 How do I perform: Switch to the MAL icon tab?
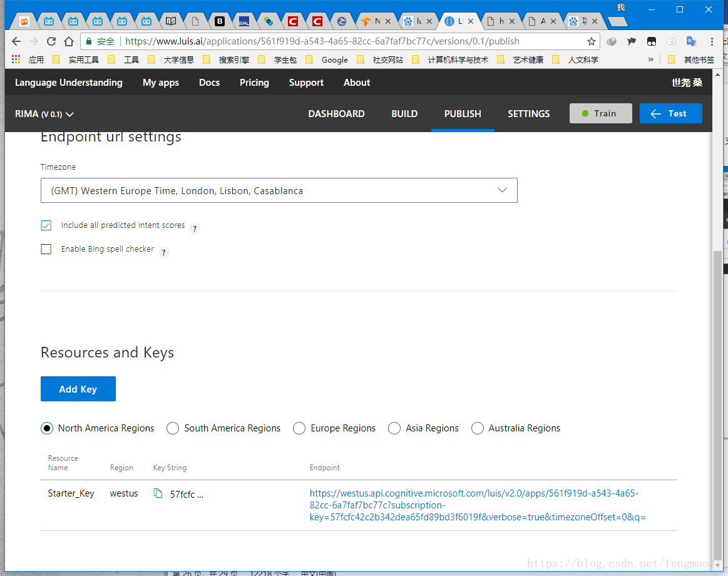[x=244, y=21]
